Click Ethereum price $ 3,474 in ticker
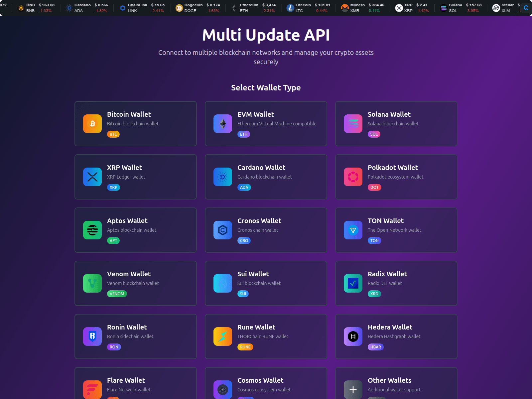 point(269,5)
